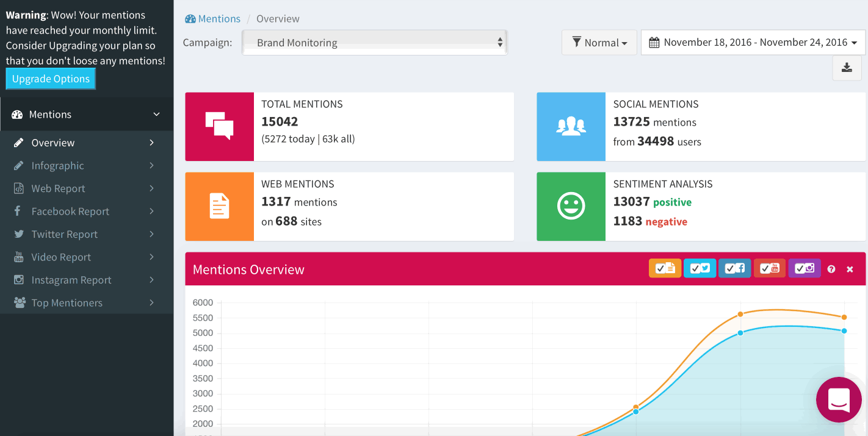Click the Total Mentions speech bubbles icon
This screenshot has height=436, width=868.
[x=219, y=126]
